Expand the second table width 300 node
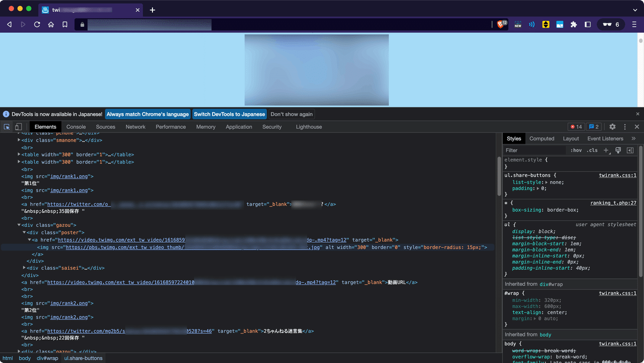644x363 pixels. point(19,161)
